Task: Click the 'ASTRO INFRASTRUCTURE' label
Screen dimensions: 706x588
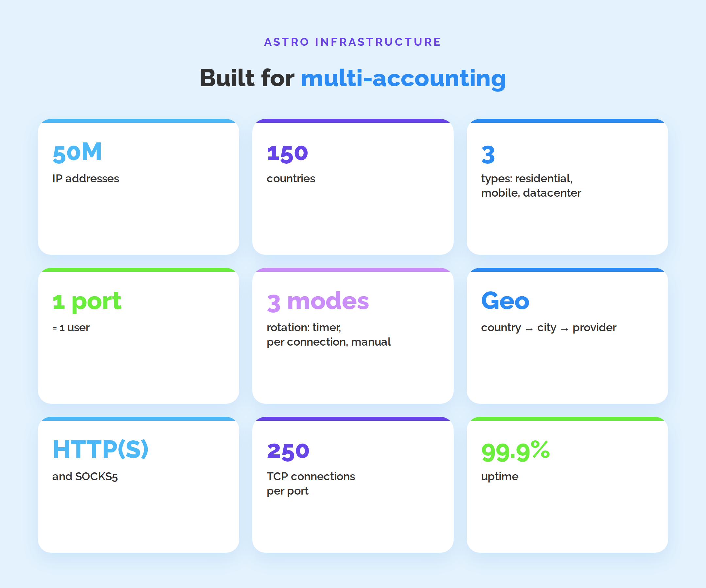Action: point(352,42)
